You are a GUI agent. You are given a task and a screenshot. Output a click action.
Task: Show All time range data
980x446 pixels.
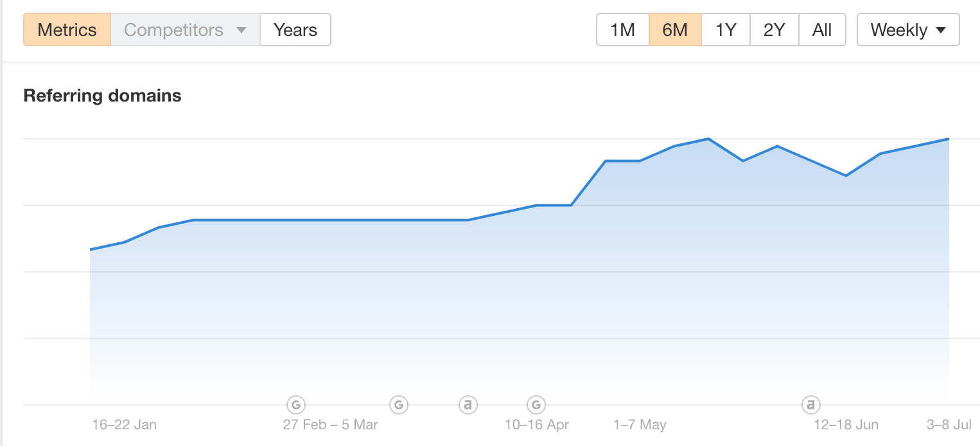(x=822, y=30)
